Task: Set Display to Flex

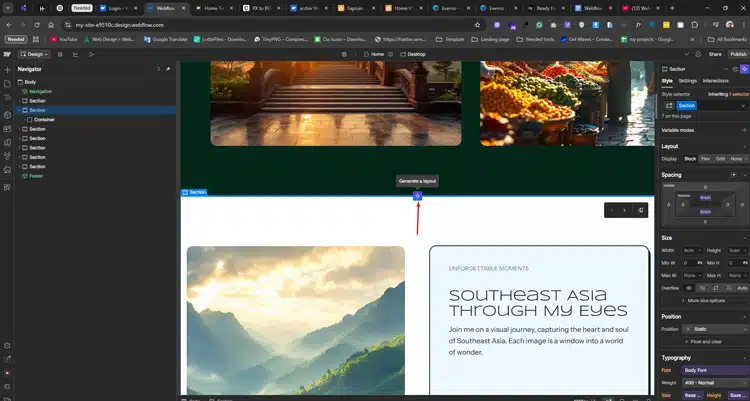Action: [x=706, y=159]
